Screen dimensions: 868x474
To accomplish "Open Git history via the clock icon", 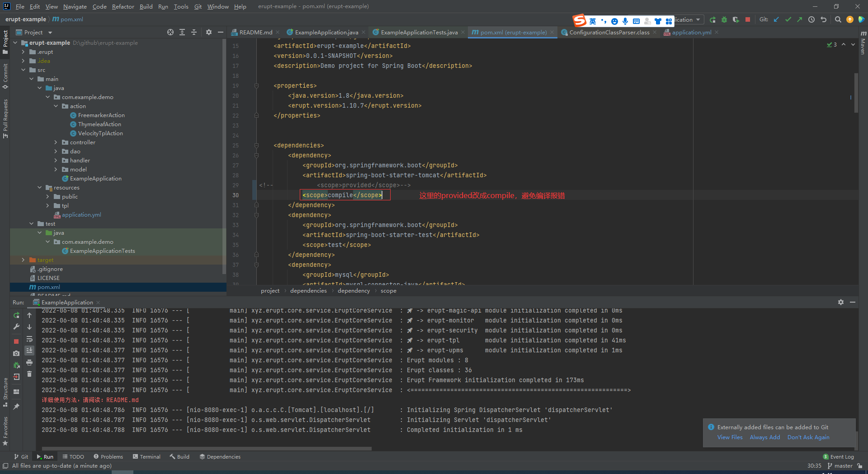I will [811, 20].
